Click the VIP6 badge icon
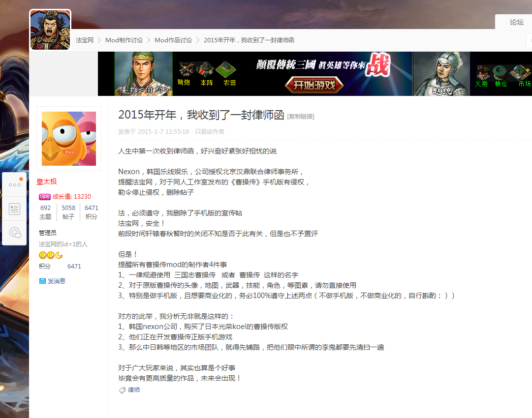This screenshot has height=418, width=532. click(x=45, y=197)
